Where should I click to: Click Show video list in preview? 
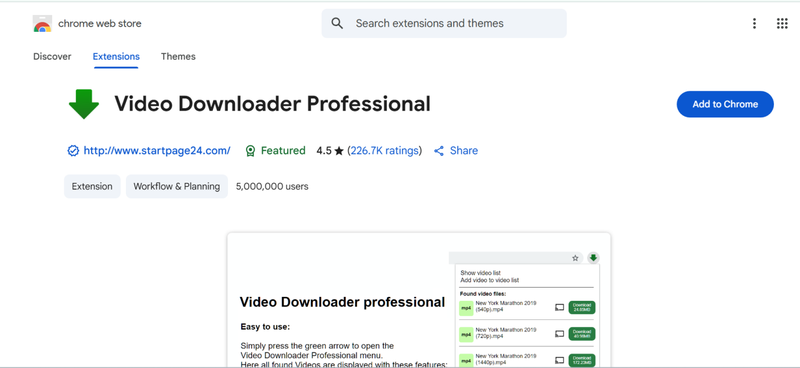coord(481,273)
